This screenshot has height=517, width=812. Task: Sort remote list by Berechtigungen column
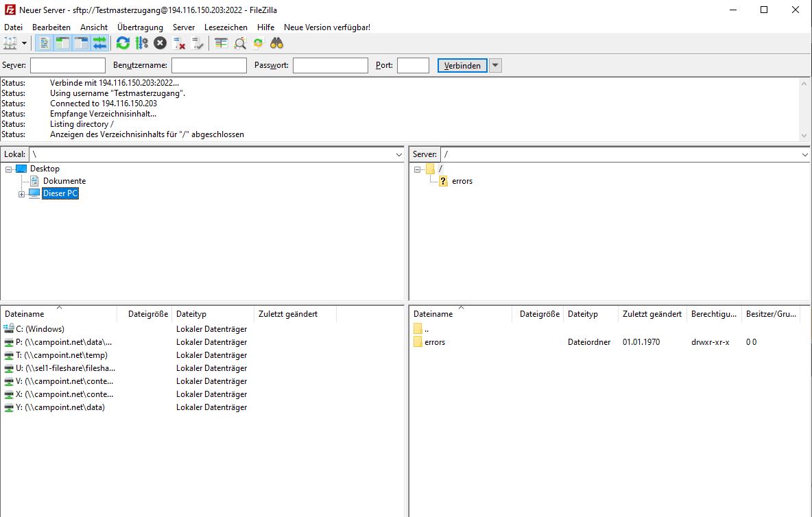(x=714, y=313)
